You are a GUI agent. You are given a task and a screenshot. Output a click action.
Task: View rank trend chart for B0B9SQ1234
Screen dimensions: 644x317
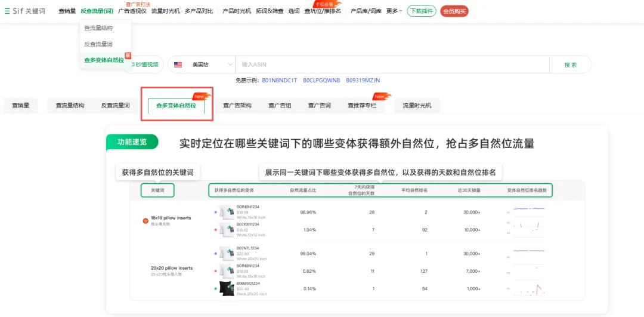[529, 288]
